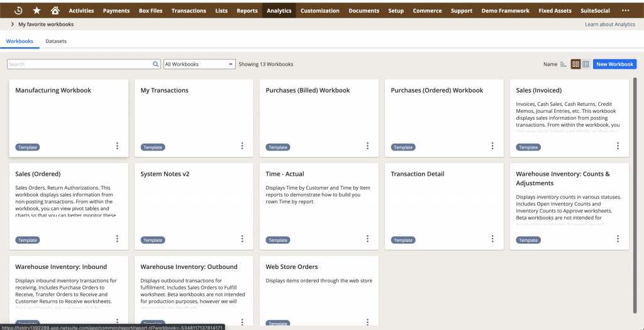Open Warehouse Inventory: Outbound workbook
This screenshot has width=644, height=330.
[x=189, y=266]
